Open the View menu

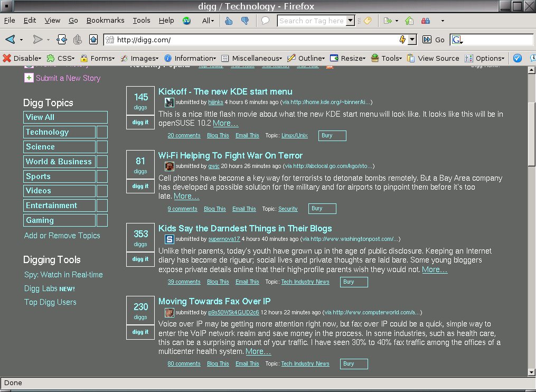[x=52, y=21]
